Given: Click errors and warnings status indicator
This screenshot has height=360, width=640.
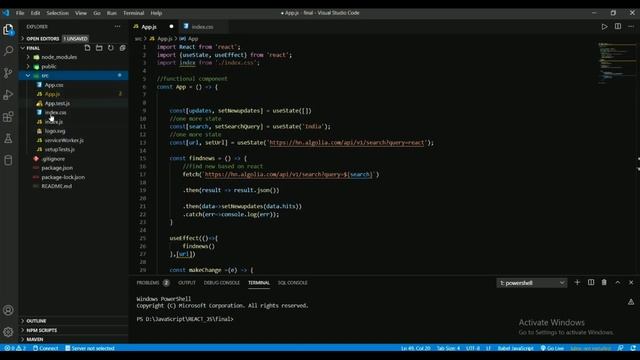Looking at the screenshot, I should (15, 348).
